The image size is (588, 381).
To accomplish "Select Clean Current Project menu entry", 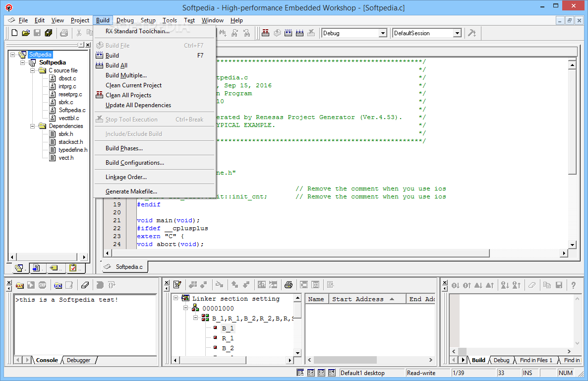I will pos(155,85).
